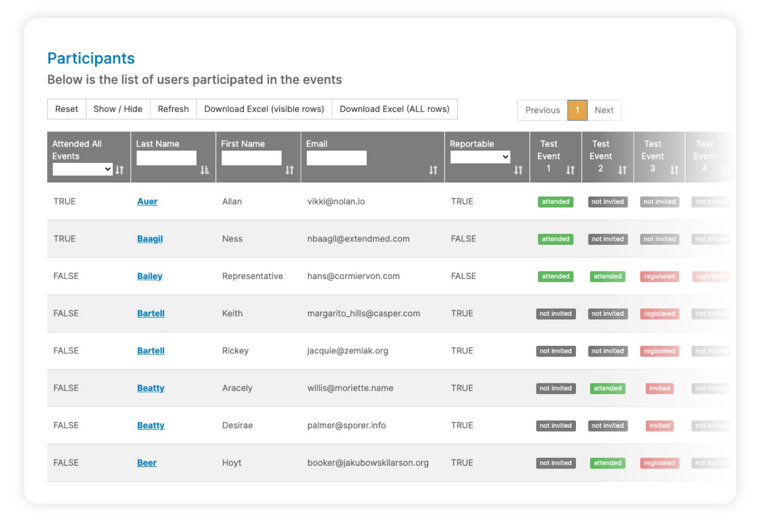This screenshot has height=532, width=760.
Task: Click the Last Name sort icon
Action: [x=205, y=170]
